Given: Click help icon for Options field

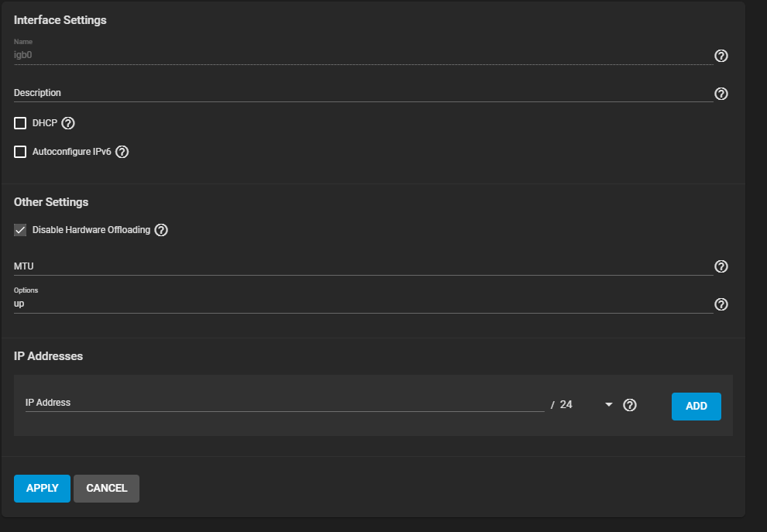Looking at the screenshot, I should (x=721, y=304).
